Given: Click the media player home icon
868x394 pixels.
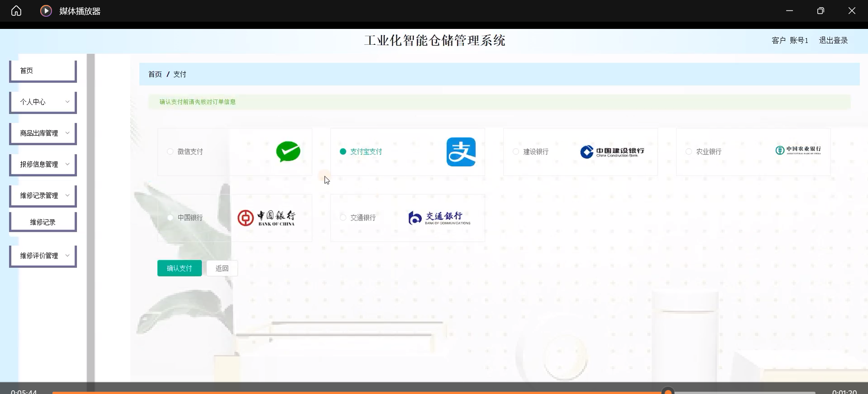Looking at the screenshot, I should coord(16,10).
